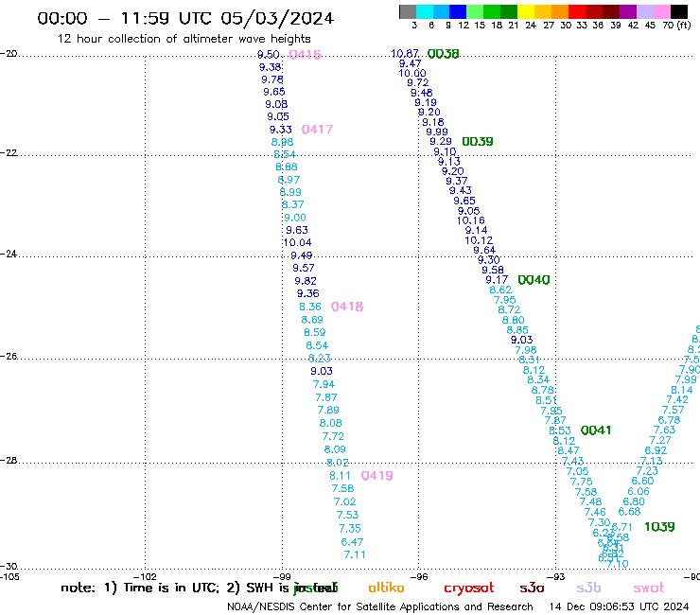Click the wave height value 6.06
Image resolution: width=700 pixels, height=615 pixels.
point(639,492)
